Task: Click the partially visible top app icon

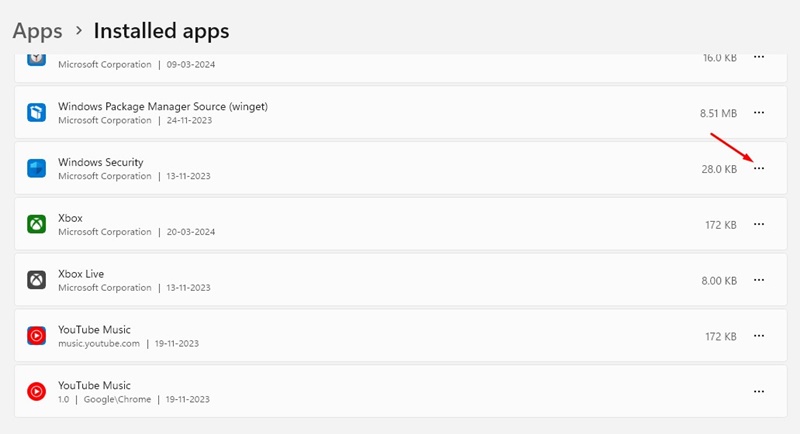Action: pos(37,58)
